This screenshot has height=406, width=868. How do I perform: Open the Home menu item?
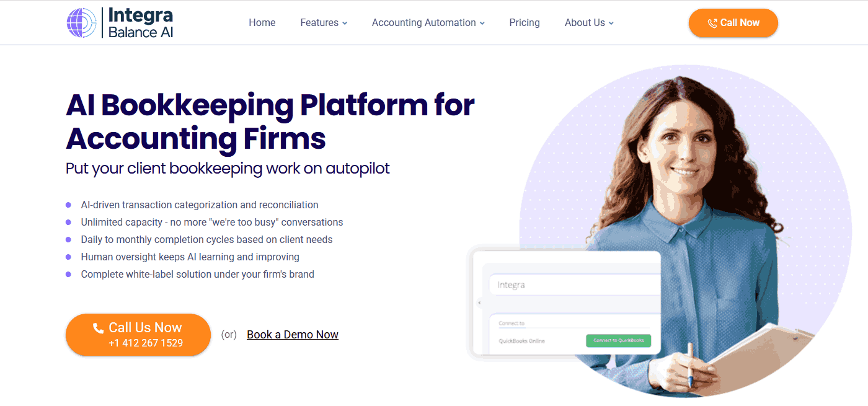click(262, 23)
